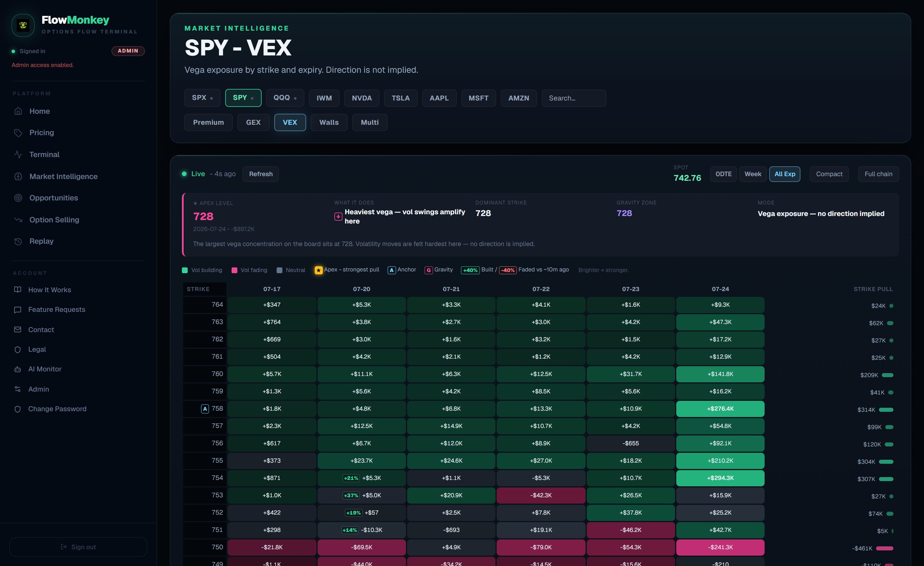Click the -$241.3K cell in row 750
The width and height of the screenshot is (924, 566).
720,547
